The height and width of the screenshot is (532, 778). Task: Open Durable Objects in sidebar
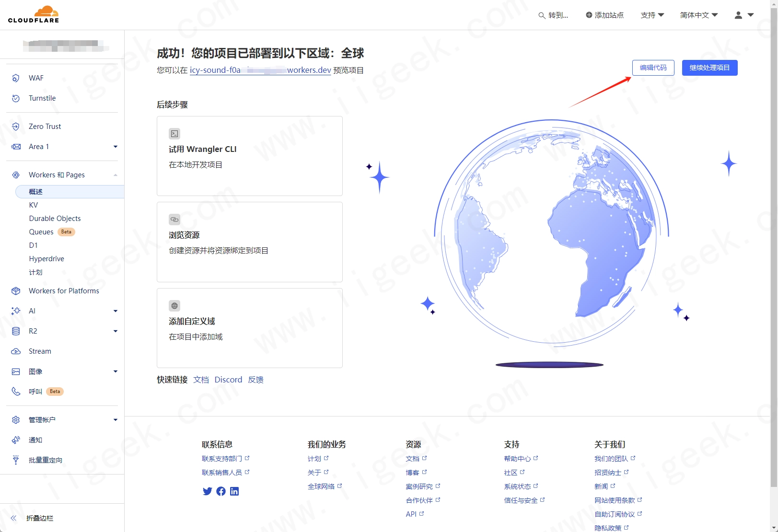[x=55, y=219]
